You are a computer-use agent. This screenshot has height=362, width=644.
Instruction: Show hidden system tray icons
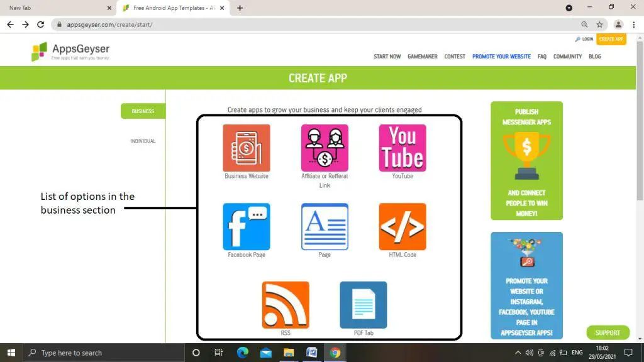click(518, 353)
